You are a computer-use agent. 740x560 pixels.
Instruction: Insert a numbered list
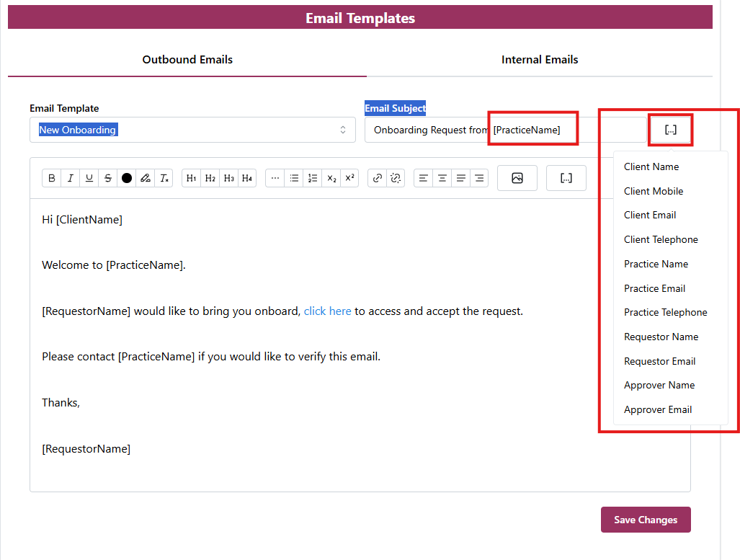(x=313, y=178)
